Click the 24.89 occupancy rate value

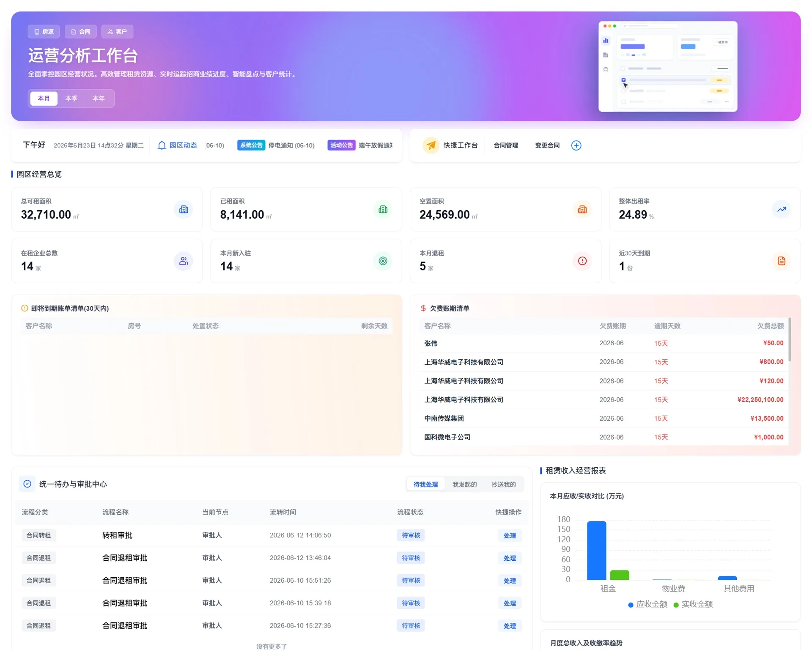633,215
